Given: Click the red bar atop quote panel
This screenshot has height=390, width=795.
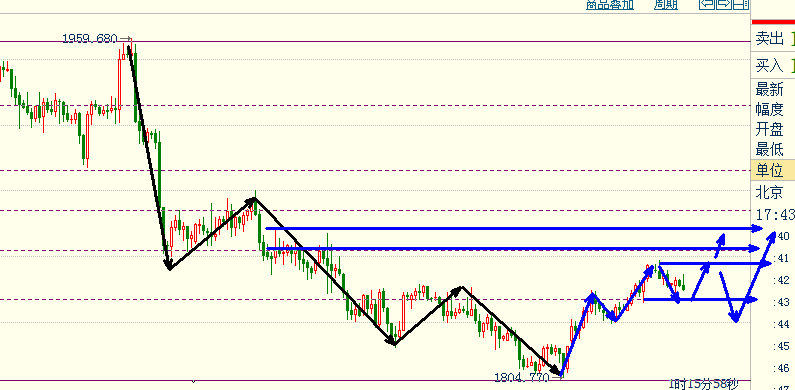Looking at the screenshot, I should [773, 22].
